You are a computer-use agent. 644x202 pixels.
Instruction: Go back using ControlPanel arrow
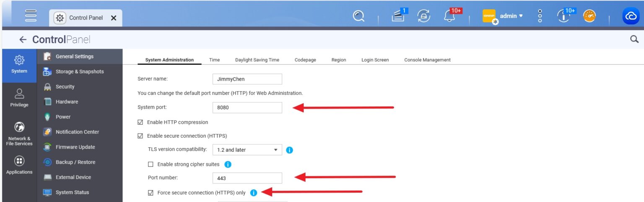tap(23, 39)
